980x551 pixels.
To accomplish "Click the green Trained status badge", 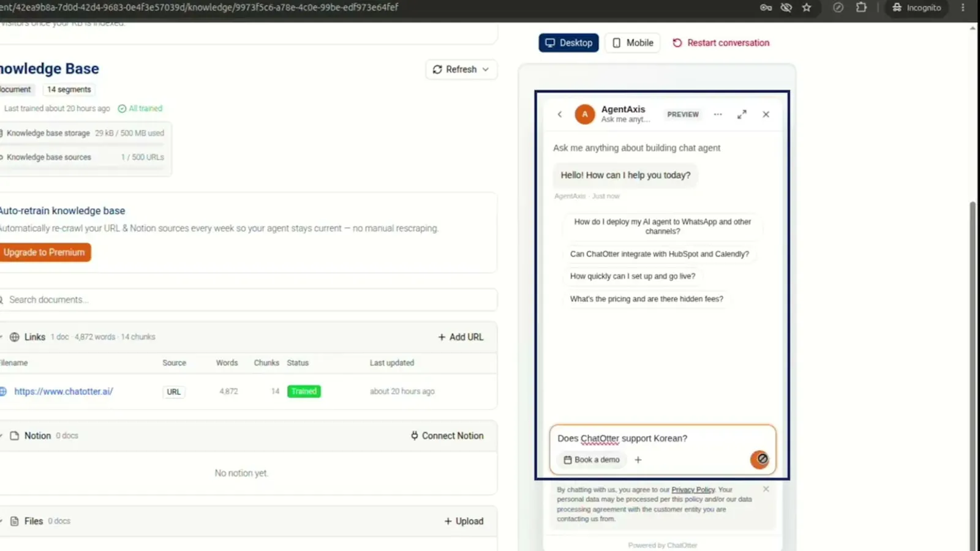I will click(x=304, y=391).
